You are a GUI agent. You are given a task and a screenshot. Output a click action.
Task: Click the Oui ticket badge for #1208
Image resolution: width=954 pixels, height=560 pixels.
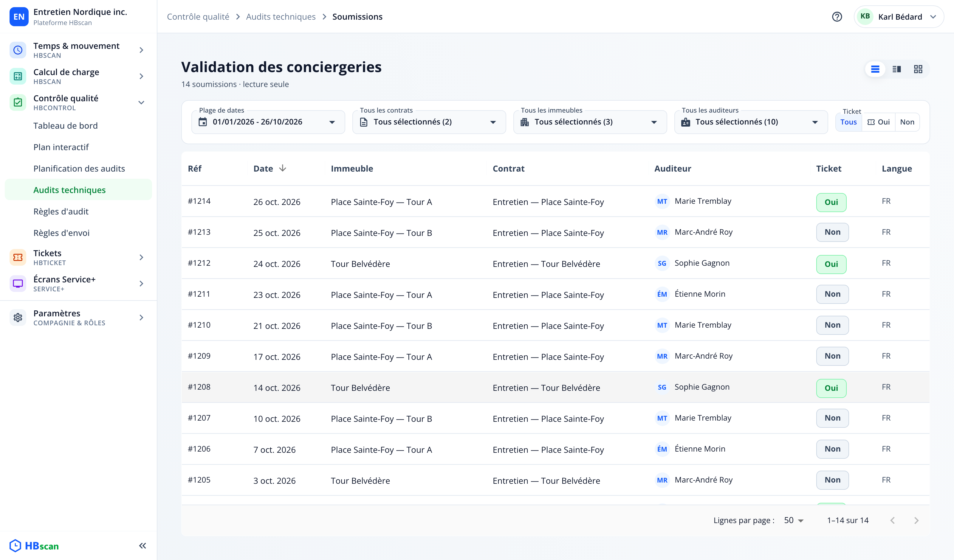831,388
